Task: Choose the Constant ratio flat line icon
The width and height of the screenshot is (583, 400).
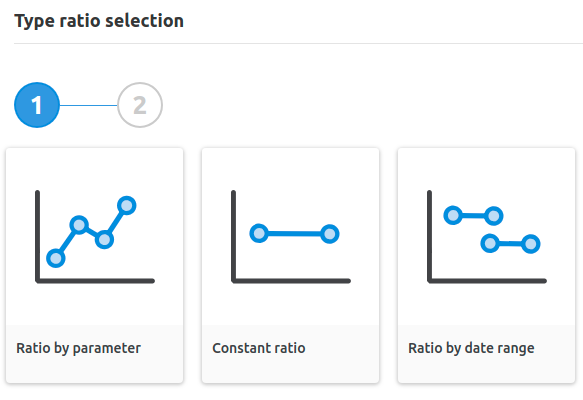Action: 291,237
